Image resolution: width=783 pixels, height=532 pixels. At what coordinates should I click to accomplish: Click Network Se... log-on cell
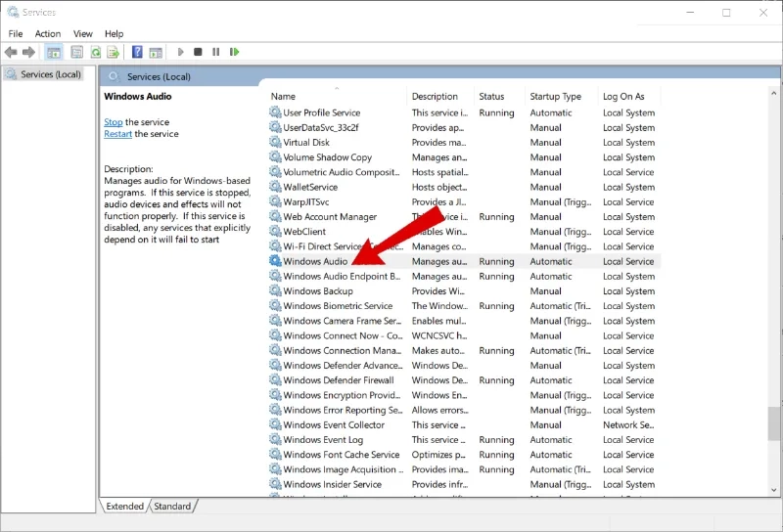(x=628, y=425)
